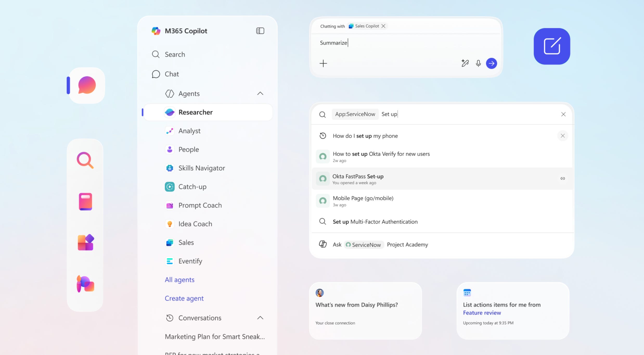This screenshot has height=355, width=644.
Task: Collapse the Conversations section chevron
Action: coord(260,318)
